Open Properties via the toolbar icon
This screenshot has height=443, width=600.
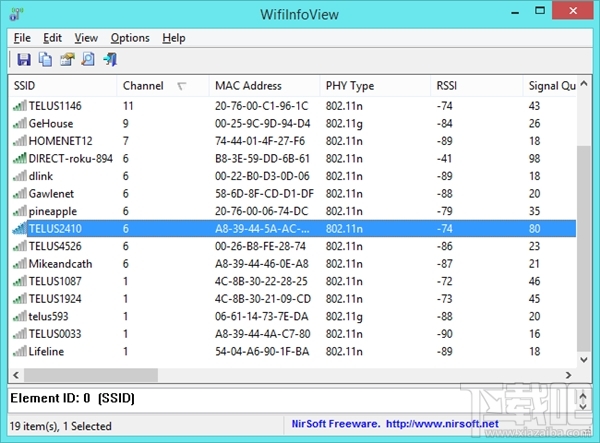click(67, 59)
